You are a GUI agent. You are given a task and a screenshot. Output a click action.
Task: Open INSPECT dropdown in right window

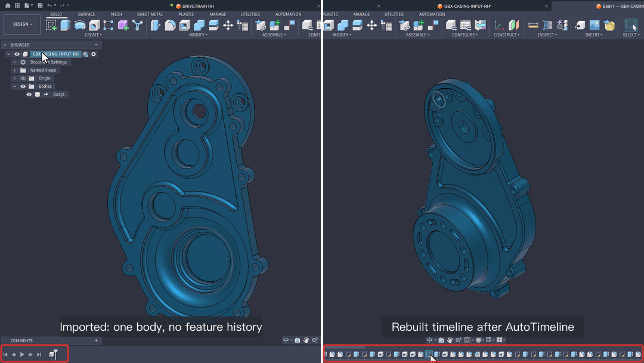click(x=547, y=35)
